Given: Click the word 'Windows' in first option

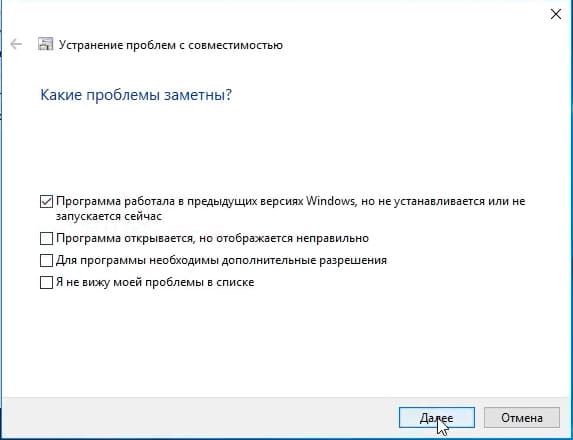Looking at the screenshot, I should (x=330, y=201).
